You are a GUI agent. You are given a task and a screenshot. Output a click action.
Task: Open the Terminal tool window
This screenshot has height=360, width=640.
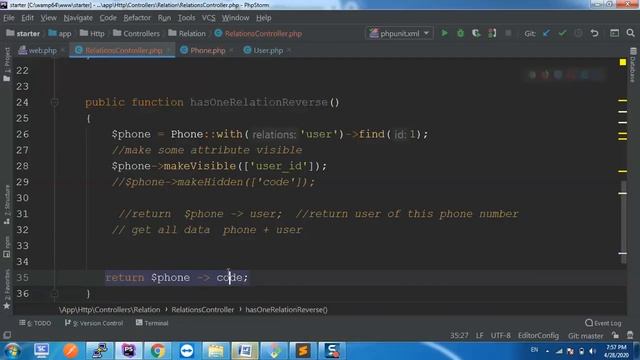coord(152,323)
